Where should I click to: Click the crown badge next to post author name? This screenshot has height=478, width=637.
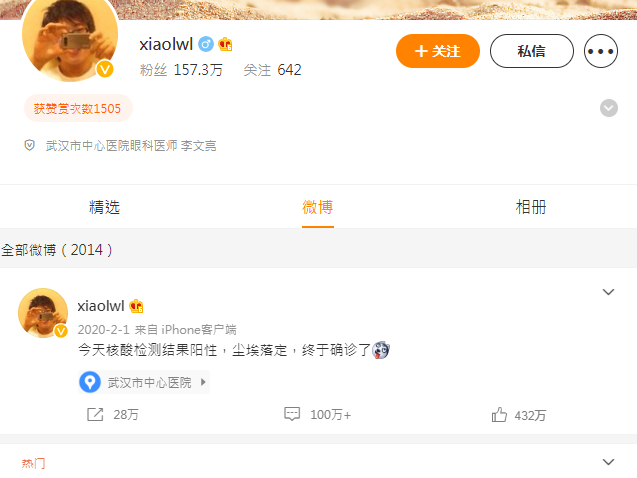pyautogui.click(x=136, y=306)
